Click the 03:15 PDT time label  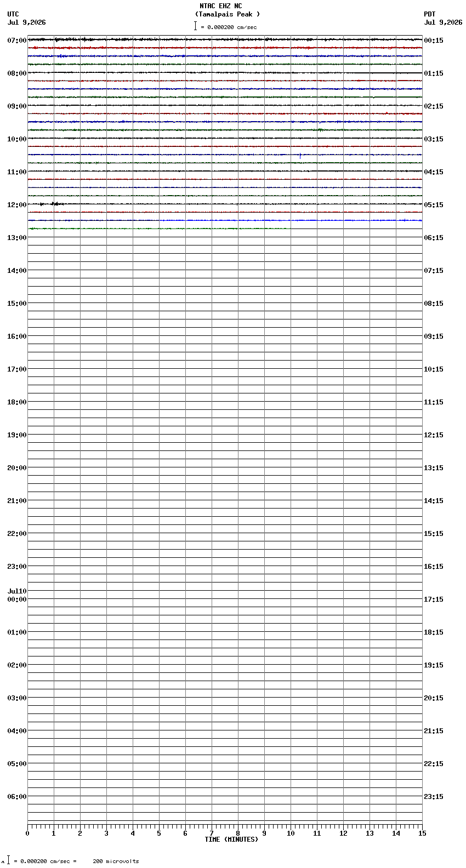tap(434, 139)
